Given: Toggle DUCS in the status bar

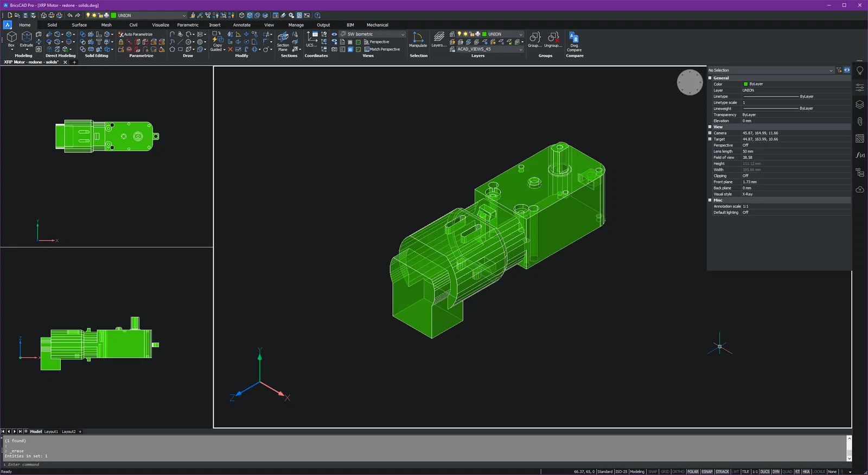Looking at the screenshot, I should 765,472.
